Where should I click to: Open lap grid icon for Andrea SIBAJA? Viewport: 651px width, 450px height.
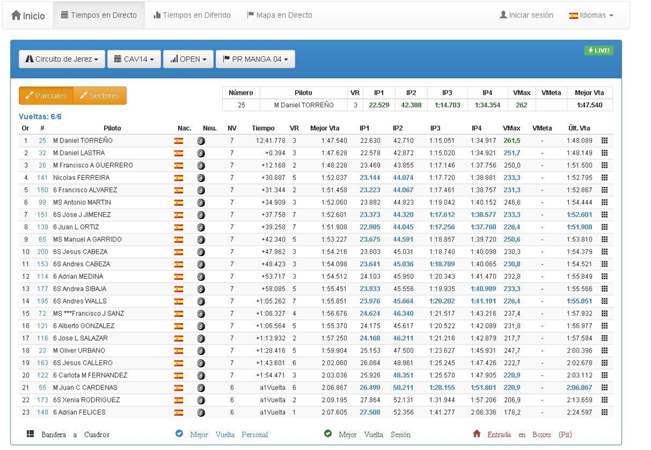coord(604,289)
